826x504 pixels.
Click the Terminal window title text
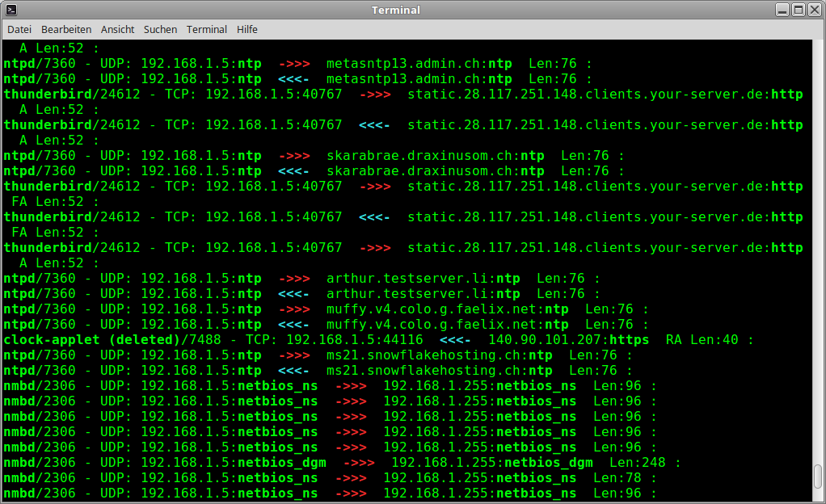(x=395, y=10)
